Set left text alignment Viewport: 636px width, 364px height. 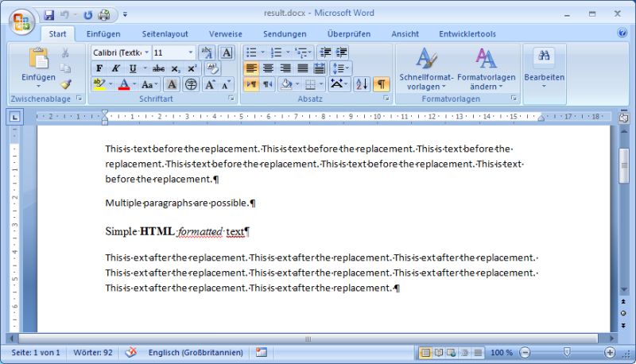[251, 68]
